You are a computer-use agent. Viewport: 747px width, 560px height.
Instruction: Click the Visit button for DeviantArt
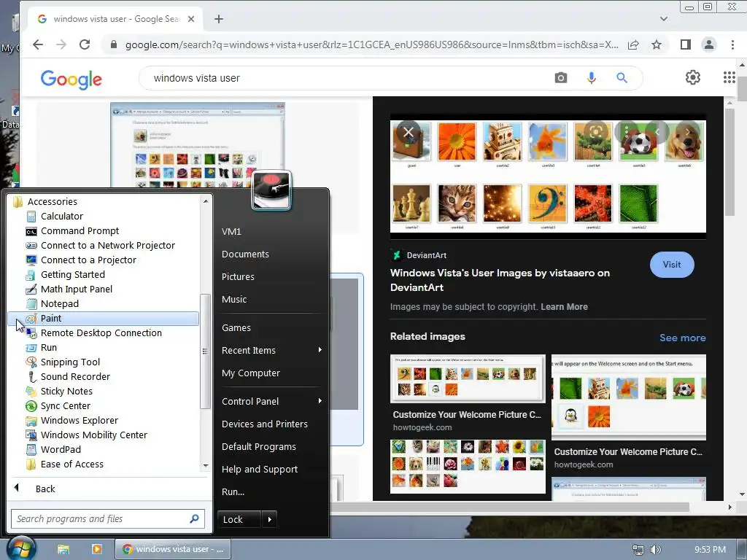[x=672, y=265]
